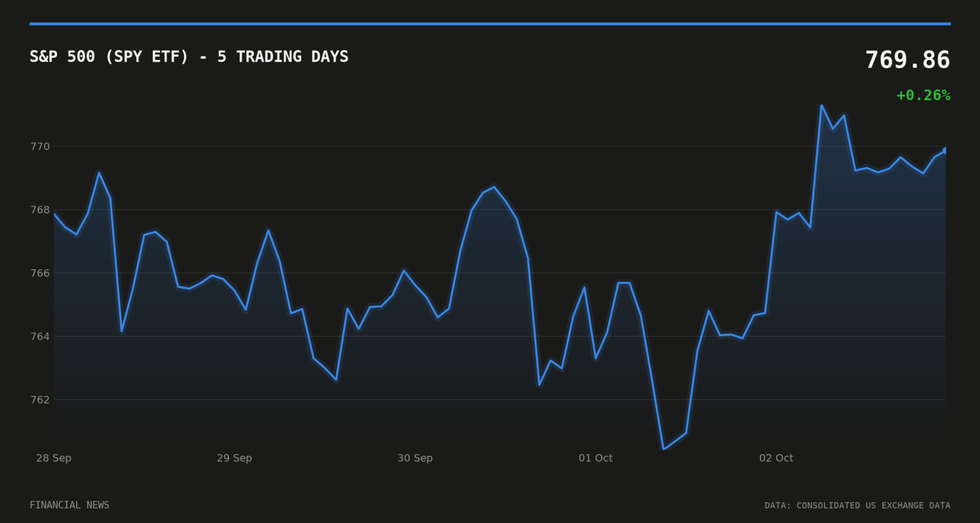Select the 29 Sep date label
The image size is (980, 523).
[234, 458]
